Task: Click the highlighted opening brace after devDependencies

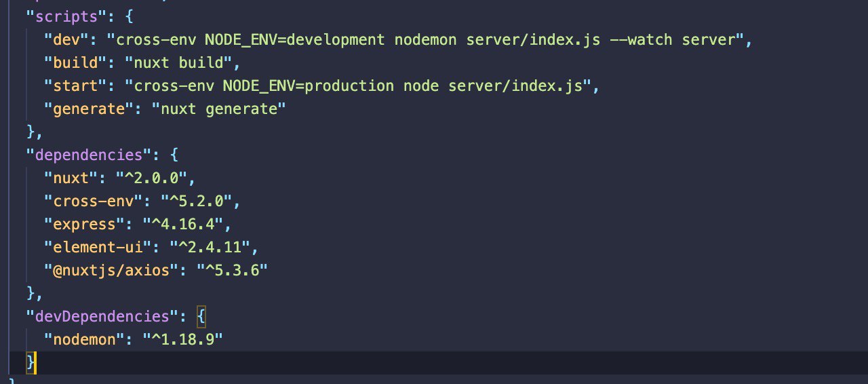Action: [x=201, y=317]
